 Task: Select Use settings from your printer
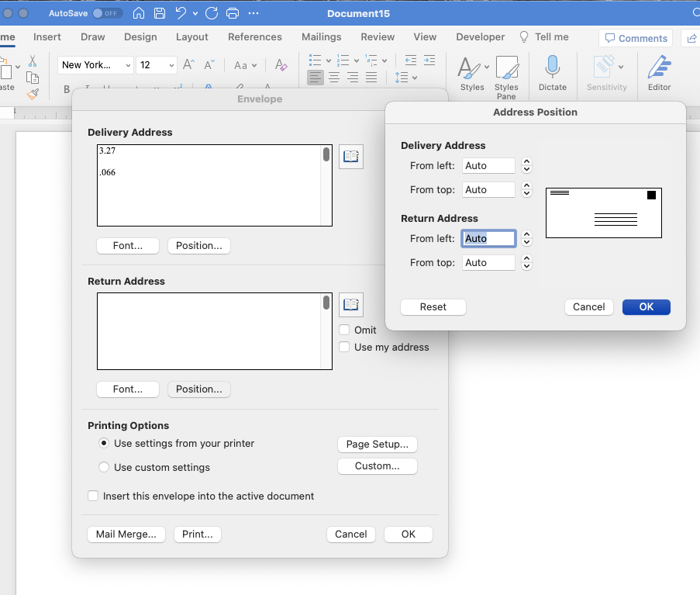click(x=104, y=443)
